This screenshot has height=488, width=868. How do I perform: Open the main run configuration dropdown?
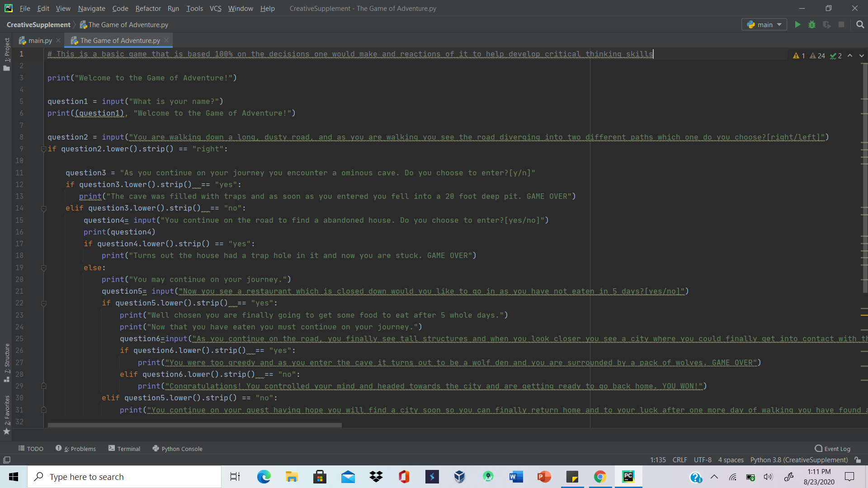click(764, 24)
